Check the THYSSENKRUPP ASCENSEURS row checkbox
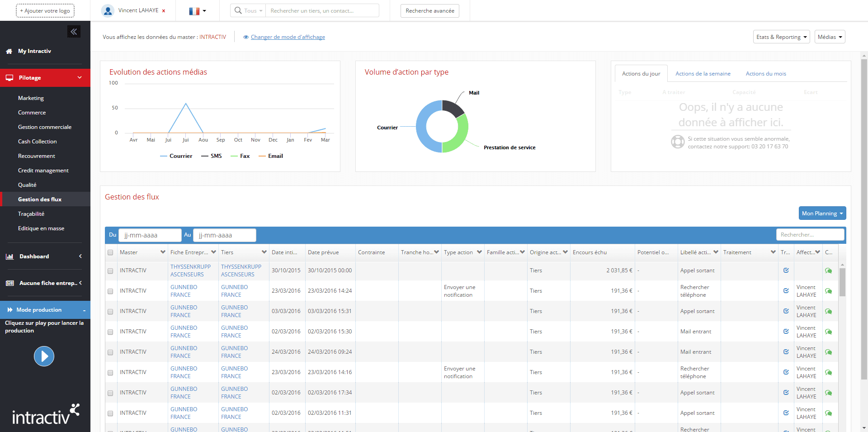The width and height of the screenshot is (868, 432). 110,271
